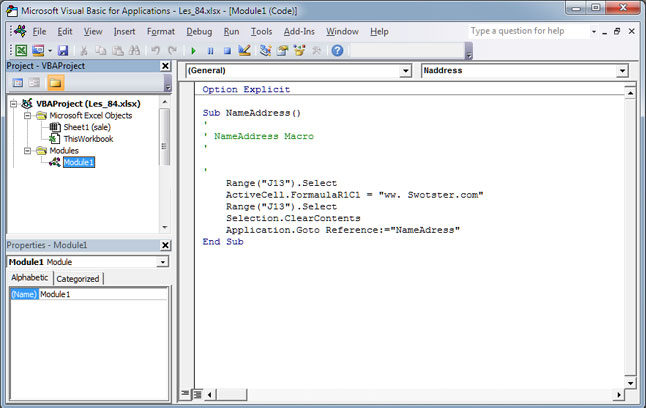This screenshot has height=408, width=646.
Task: Click the Type a question for help box
Action: pyautogui.click(x=529, y=31)
